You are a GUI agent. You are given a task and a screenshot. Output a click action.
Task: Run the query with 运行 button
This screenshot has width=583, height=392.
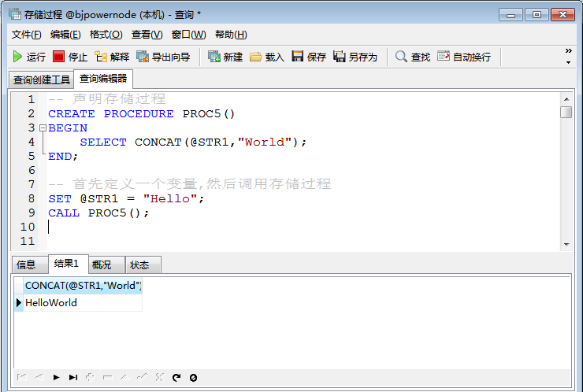coord(29,57)
